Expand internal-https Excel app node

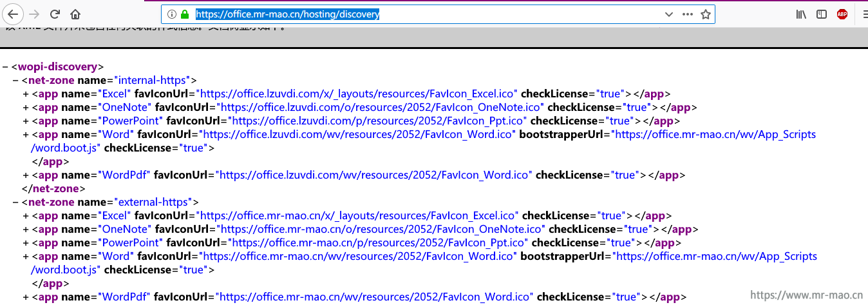tap(26, 93)
